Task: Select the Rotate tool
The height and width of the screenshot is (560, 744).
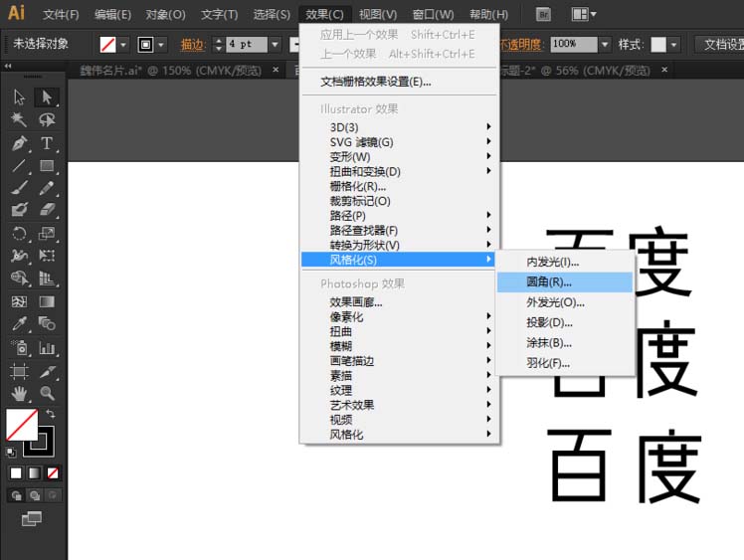Action: coord(20,234)
